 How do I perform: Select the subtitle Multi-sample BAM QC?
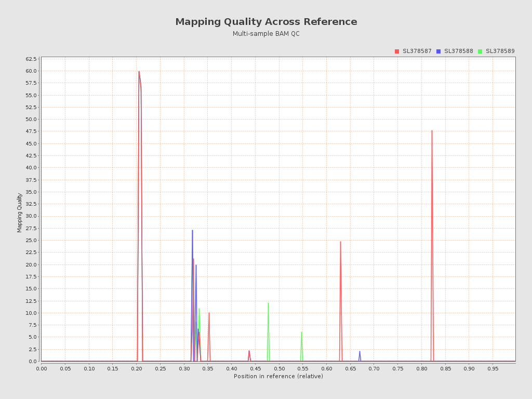[x=266, y=33]
